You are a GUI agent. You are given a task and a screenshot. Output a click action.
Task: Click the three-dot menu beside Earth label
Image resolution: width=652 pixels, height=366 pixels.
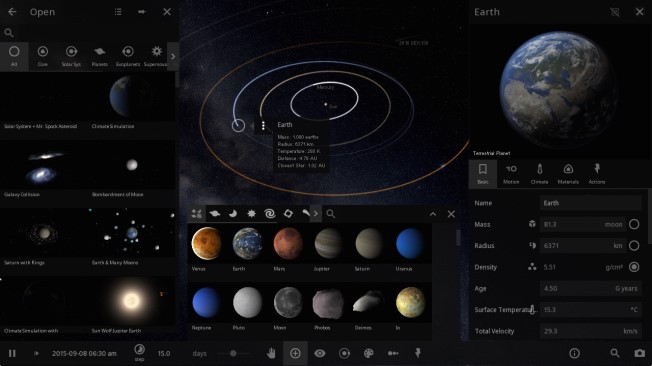click(x=263, y=125)
